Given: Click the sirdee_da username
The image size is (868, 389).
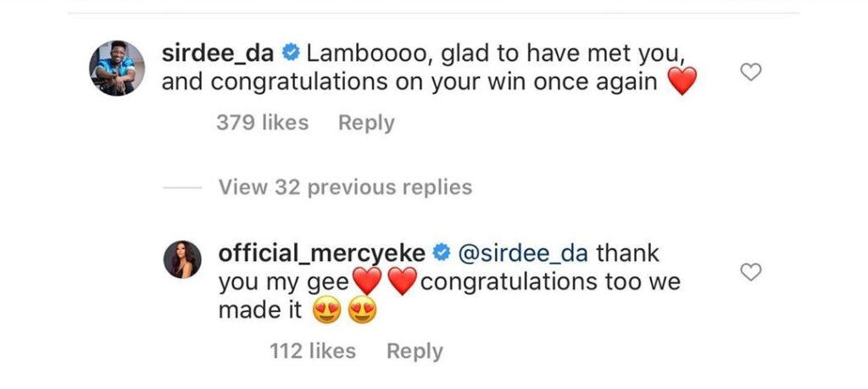Looking at the screenshot, I should [218, 53].
